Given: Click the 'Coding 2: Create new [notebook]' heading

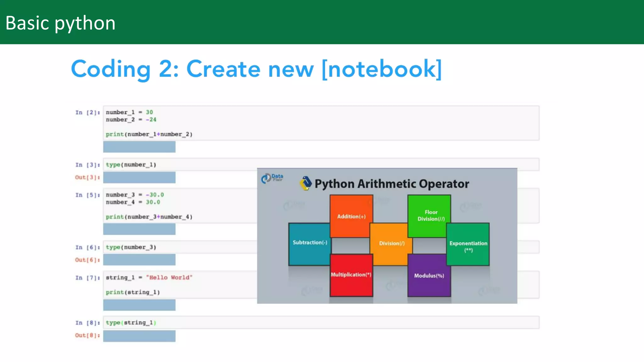Looking at the screenshot, I should (256, 69).
